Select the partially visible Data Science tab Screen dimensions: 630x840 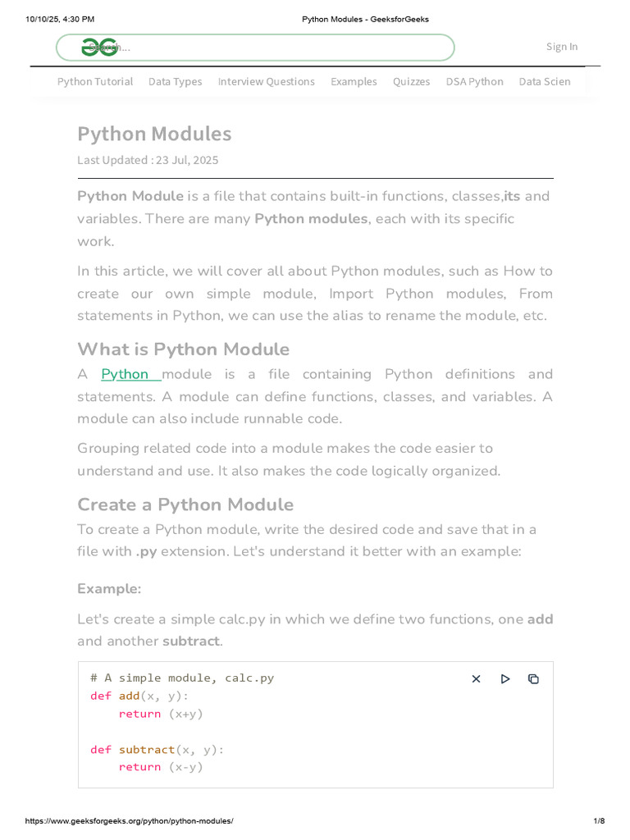(545, 81)
